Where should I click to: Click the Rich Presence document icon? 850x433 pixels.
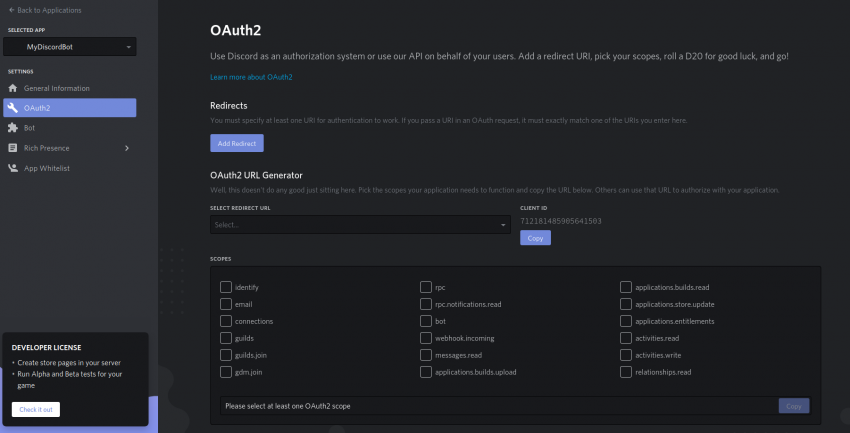12,148
